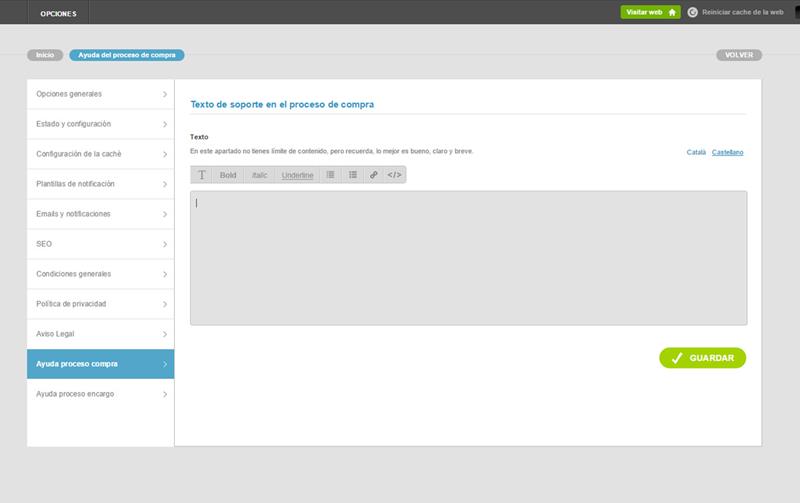This screenshot has height=503, width=800.
Task: Click the Visitar web button
Action: pyautogui.click(x=650, y=12)
